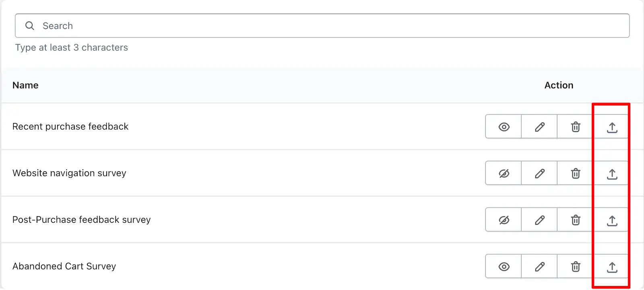644x290 pixels.
Task: Edit the Recent purchase feedback survey
Action: (539, 127)
